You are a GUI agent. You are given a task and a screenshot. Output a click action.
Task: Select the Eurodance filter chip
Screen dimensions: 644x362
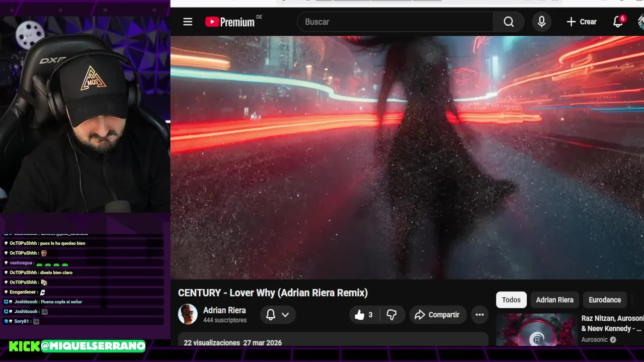[605, 300]
